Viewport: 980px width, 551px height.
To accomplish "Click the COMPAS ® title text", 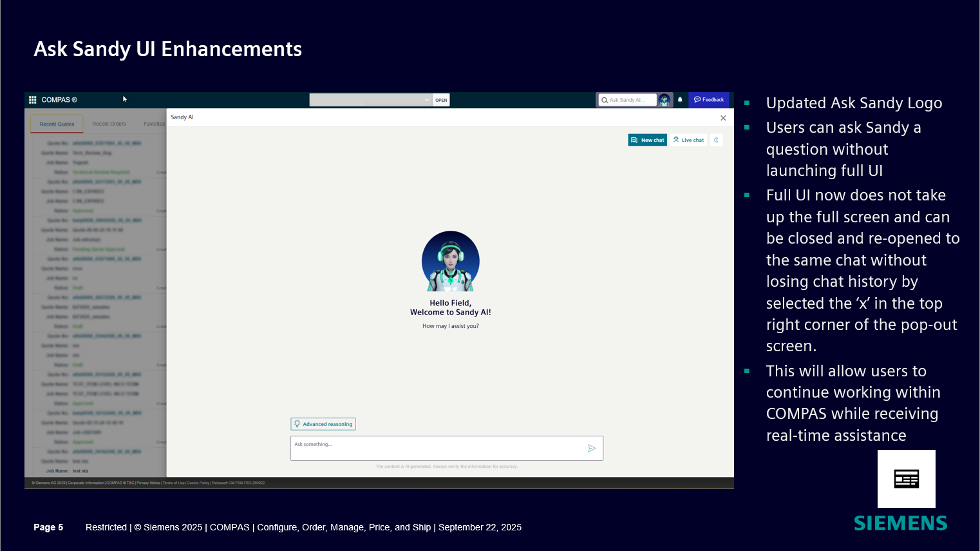I will point(59,100).
